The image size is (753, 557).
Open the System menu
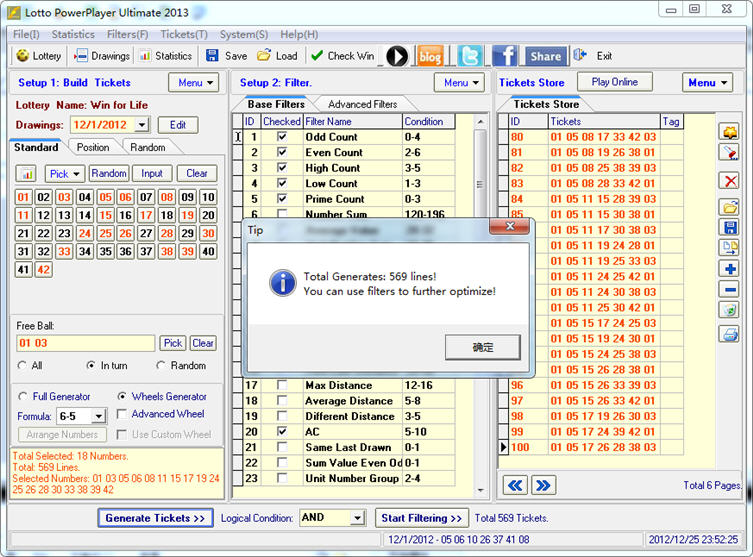coord(244,35)
